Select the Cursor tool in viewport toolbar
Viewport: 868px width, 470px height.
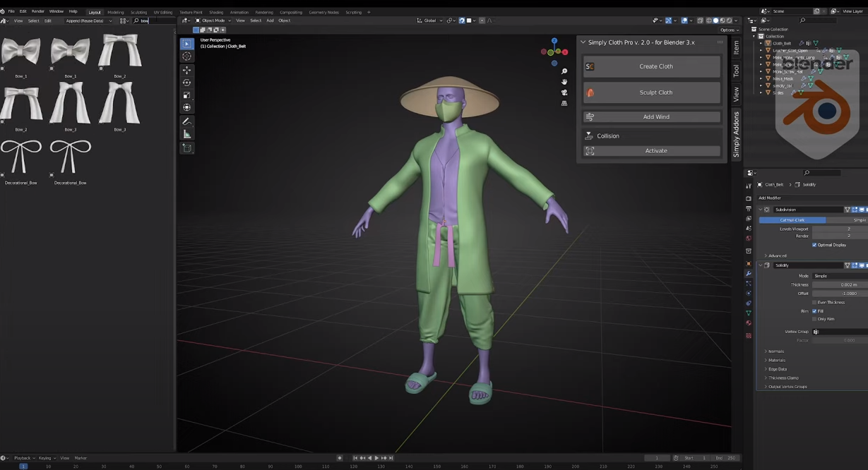[x=186, y=56]
